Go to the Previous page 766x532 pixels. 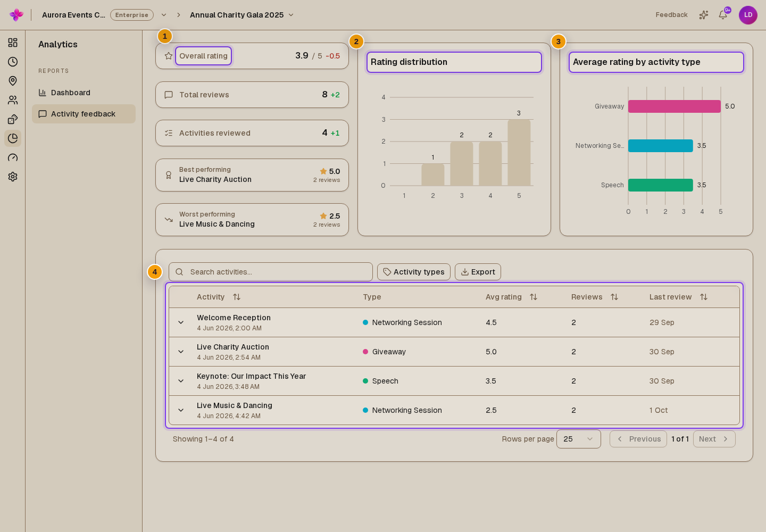pos(638,439)
